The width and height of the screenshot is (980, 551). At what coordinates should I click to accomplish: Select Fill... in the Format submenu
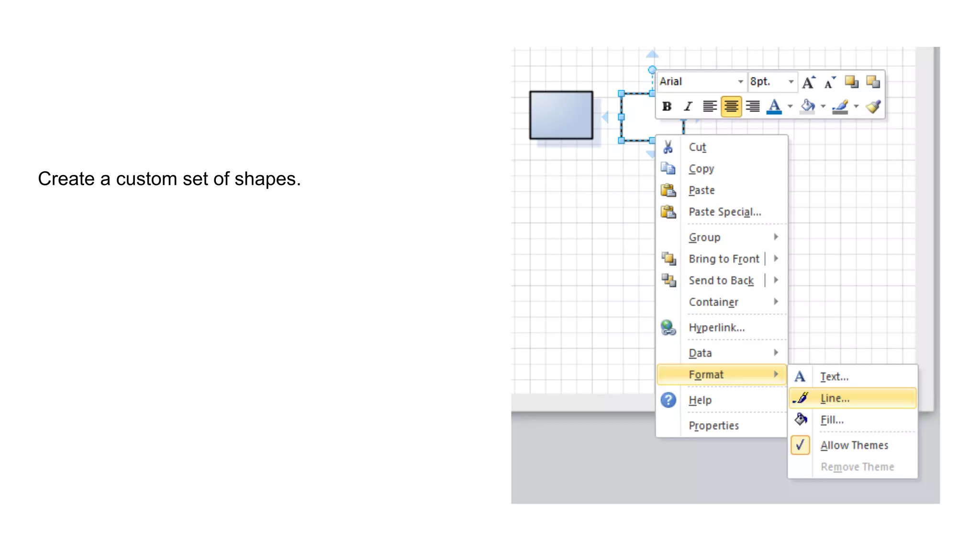[x=853, y=420]
